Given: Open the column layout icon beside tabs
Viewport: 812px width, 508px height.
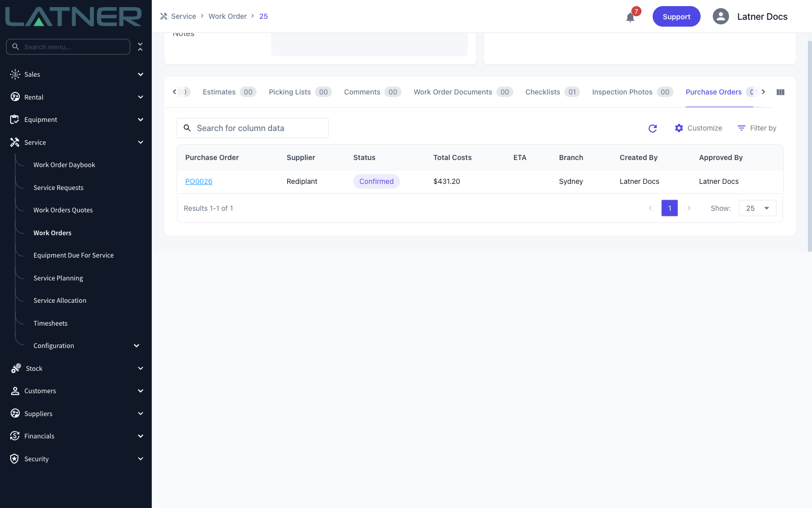Looking at the screenshot, I should coord(781,92).
